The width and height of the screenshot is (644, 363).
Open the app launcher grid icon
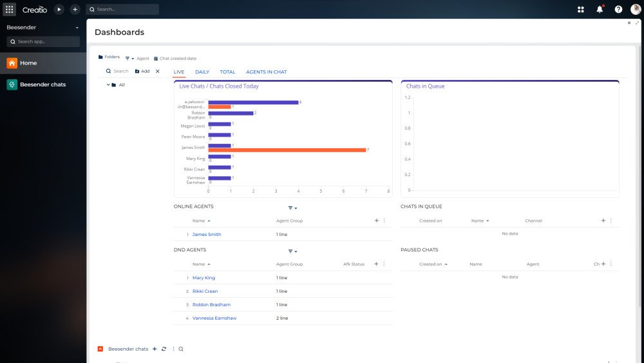point(10,9)
